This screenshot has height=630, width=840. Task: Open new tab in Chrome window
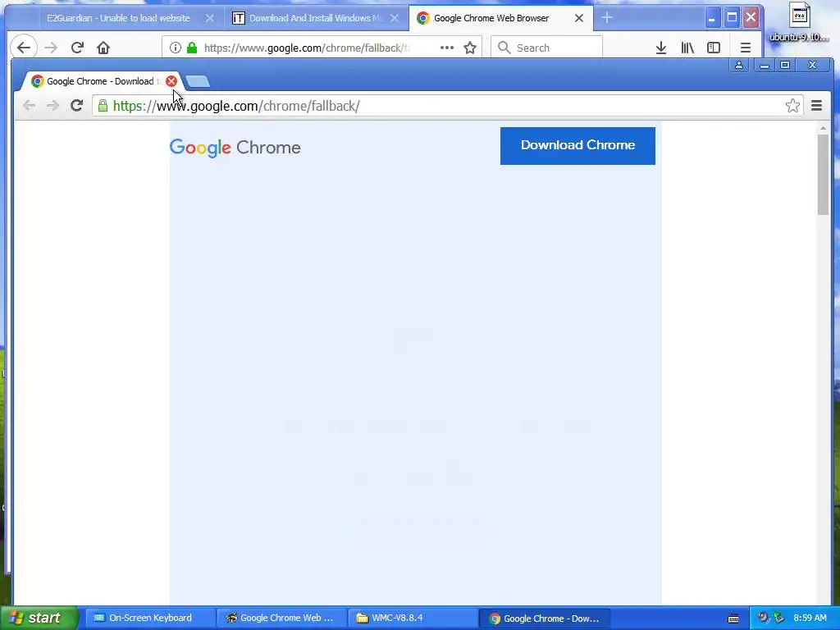198,81
